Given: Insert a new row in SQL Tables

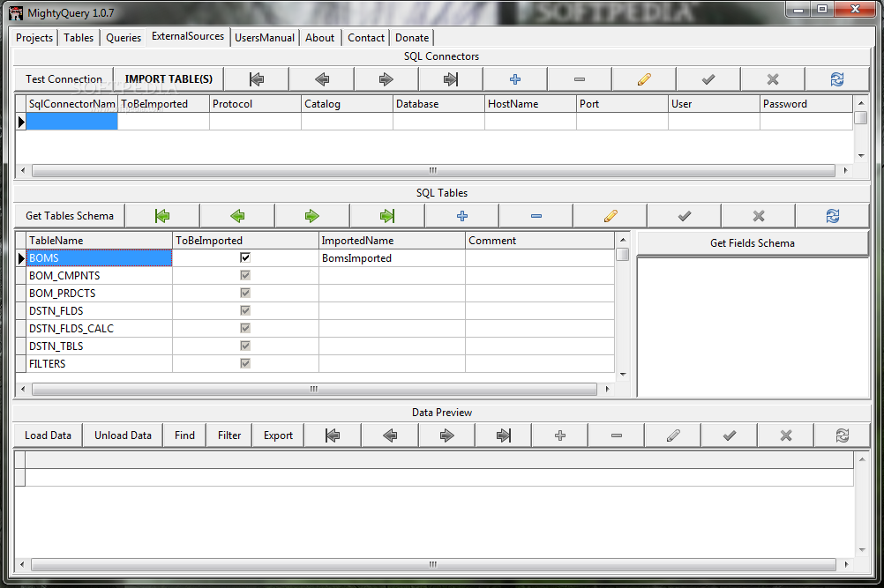Looking at the screenshot, I should (x=461, y=216).
